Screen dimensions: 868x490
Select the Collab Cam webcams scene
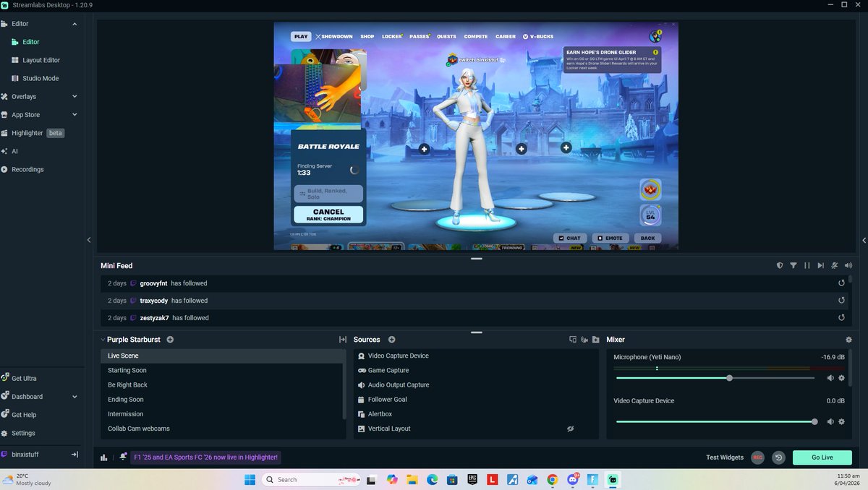[221, 429]
